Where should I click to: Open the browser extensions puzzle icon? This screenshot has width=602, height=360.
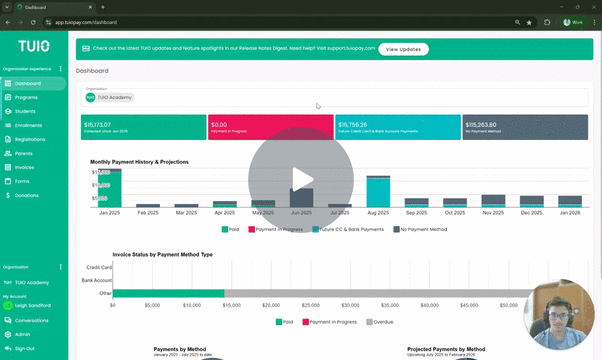(547, 23)
